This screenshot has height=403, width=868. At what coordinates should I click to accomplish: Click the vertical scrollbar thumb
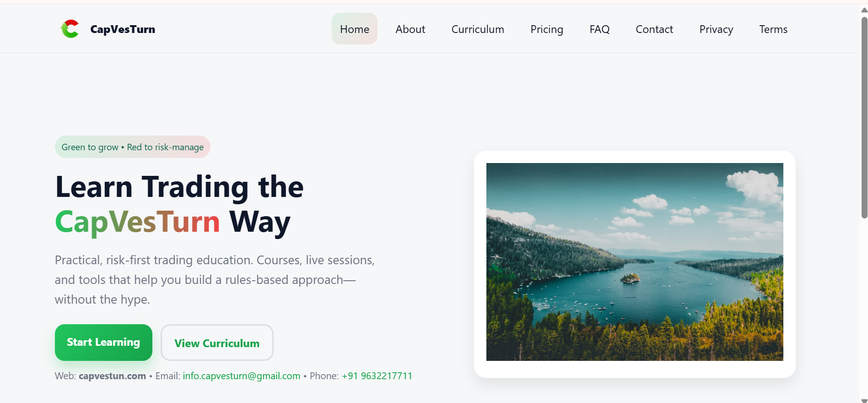coord(864,118)
